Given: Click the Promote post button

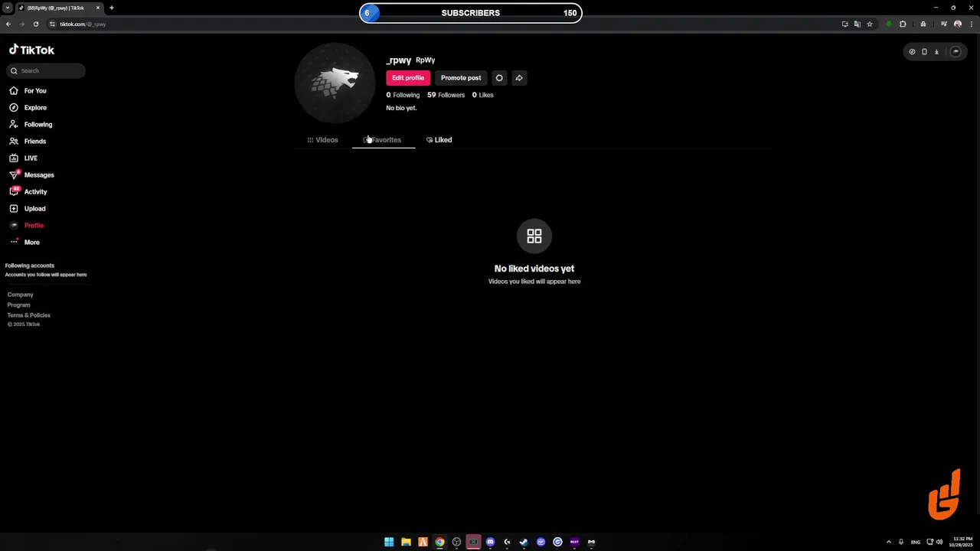Looking at the screenshot, I should pos(461,78).
